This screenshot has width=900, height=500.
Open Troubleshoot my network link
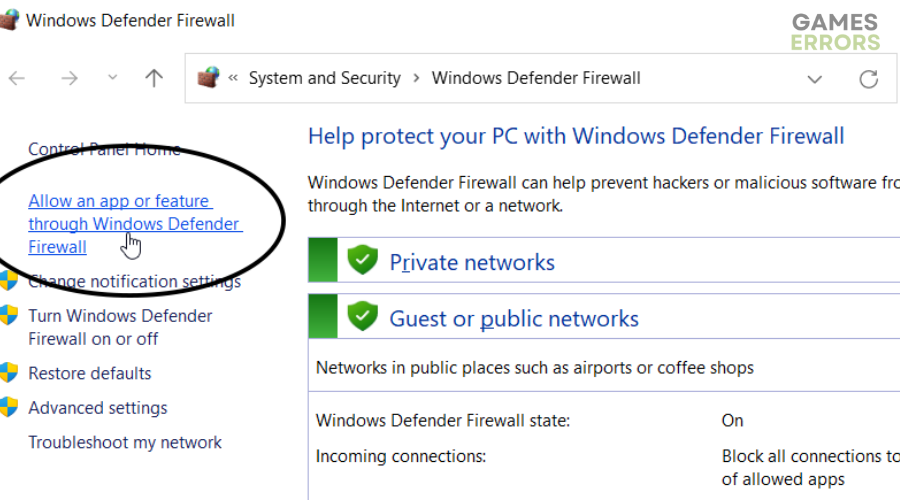(125, 442)
